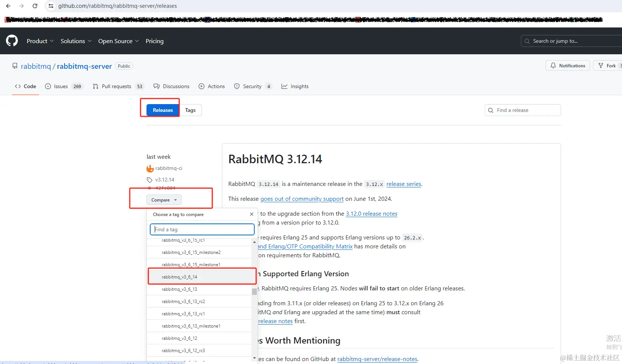The image size is (622, 364).
Task: Switch to the Tags view
Action: pyautogui.click(x=190, y=110)
